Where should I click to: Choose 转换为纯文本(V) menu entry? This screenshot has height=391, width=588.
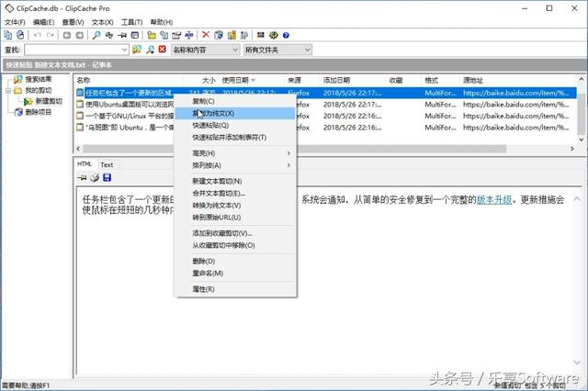point(235,206)
